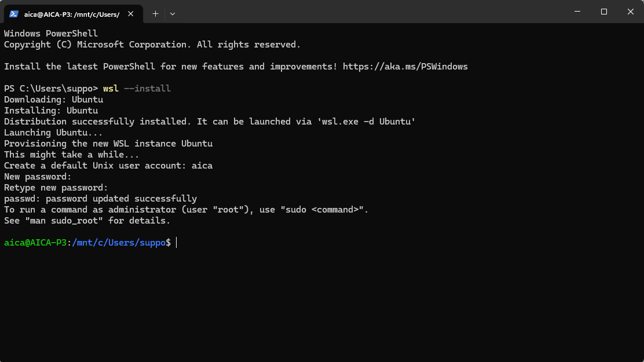
Task: Click the 'Windows PowerShell' header line
Action: [x=51, y=34]
